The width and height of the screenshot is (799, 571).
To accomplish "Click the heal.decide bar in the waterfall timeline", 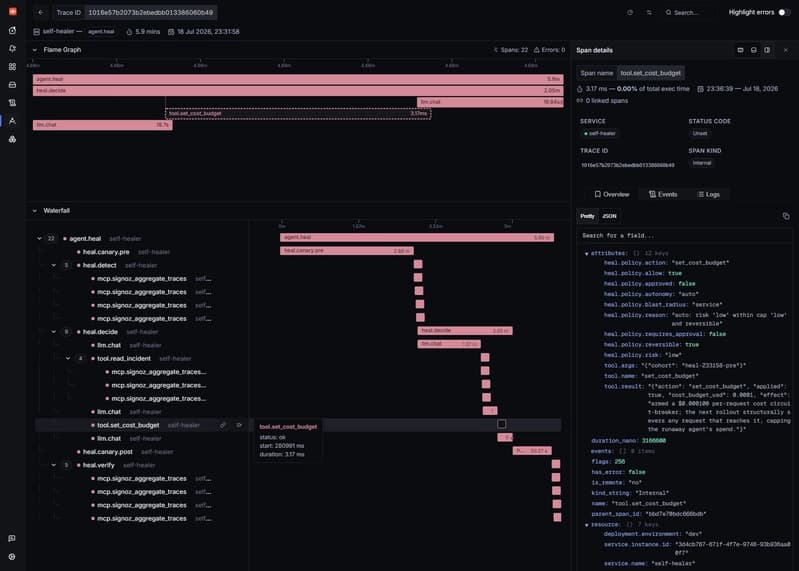I will (x=465, y=331).
